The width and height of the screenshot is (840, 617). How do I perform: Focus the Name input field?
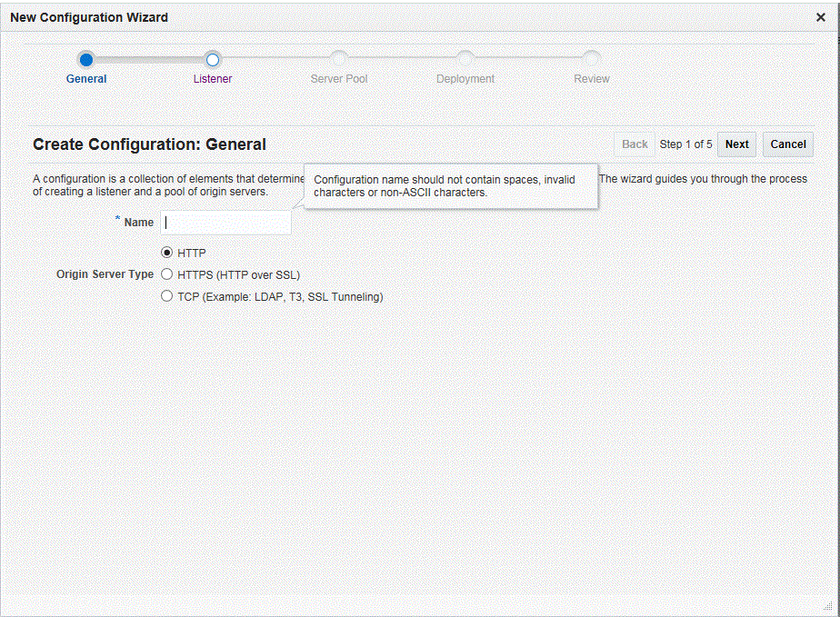coord(225,223)
